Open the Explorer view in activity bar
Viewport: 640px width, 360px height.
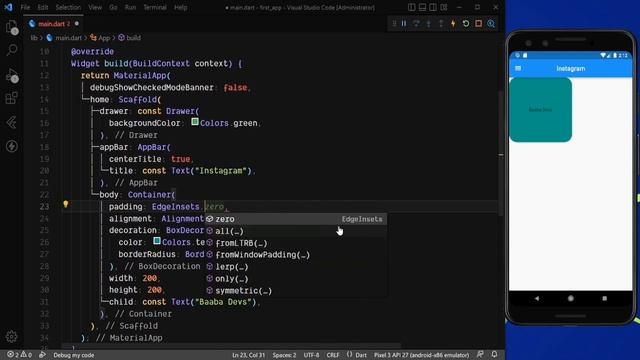pos(12,27)
